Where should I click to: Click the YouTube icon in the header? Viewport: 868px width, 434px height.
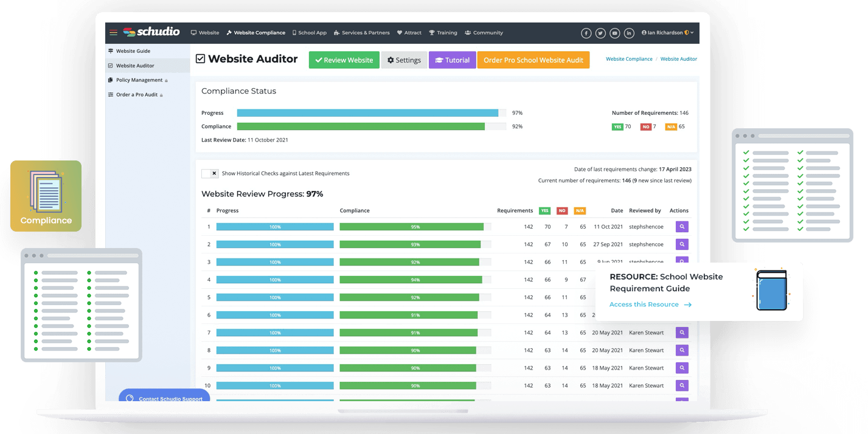pyautogui.click(x=615, y=33)
